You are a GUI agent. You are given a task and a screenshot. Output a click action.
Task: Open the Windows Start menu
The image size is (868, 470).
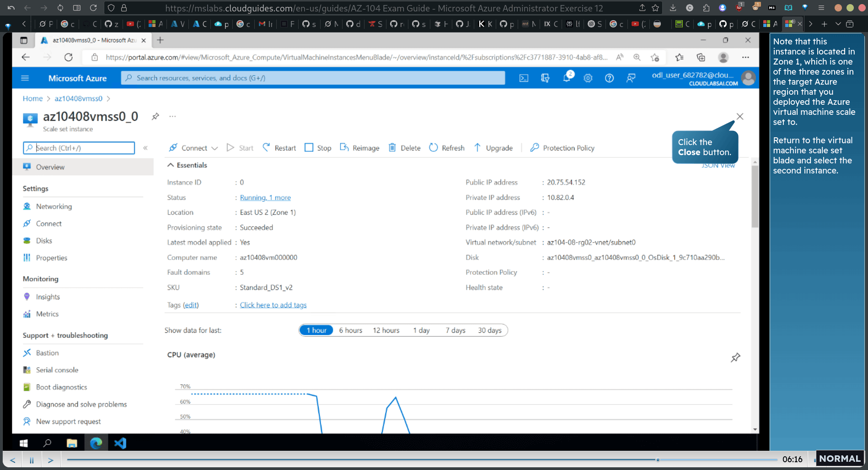(x=24, y=443)
